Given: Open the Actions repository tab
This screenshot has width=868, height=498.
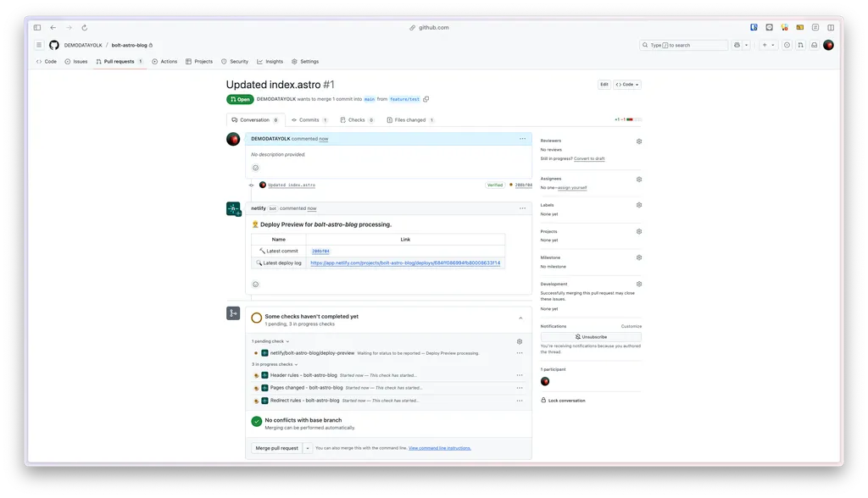Looking at the screenshot, I should 164,62.
